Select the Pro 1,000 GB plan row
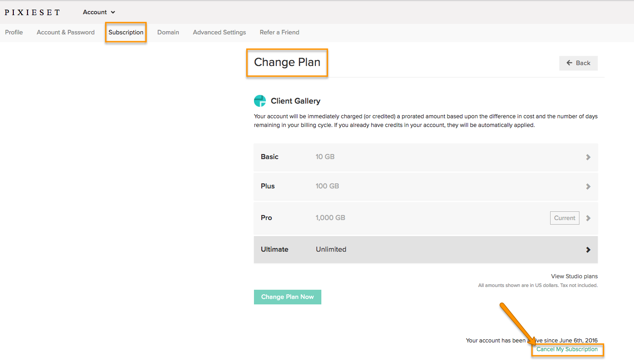Image resolution: width=634 pixels, height=364 pixels. click(426, 218)
